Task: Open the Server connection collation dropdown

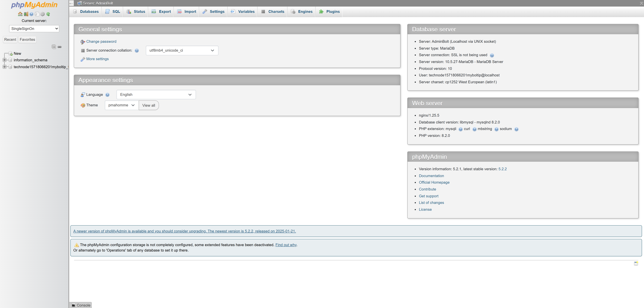Action: pyautogui.click(x=182, y=50)
